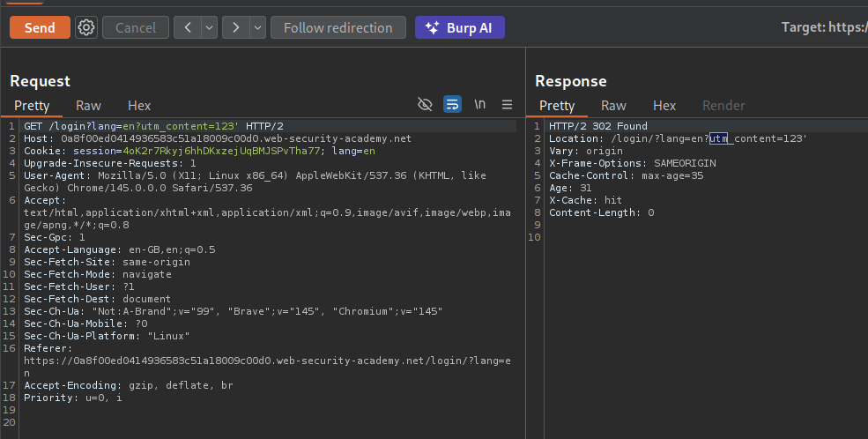868x439 pixels.
Task: Select the Pretty tab in Request panel
Action: coord(32,106)
